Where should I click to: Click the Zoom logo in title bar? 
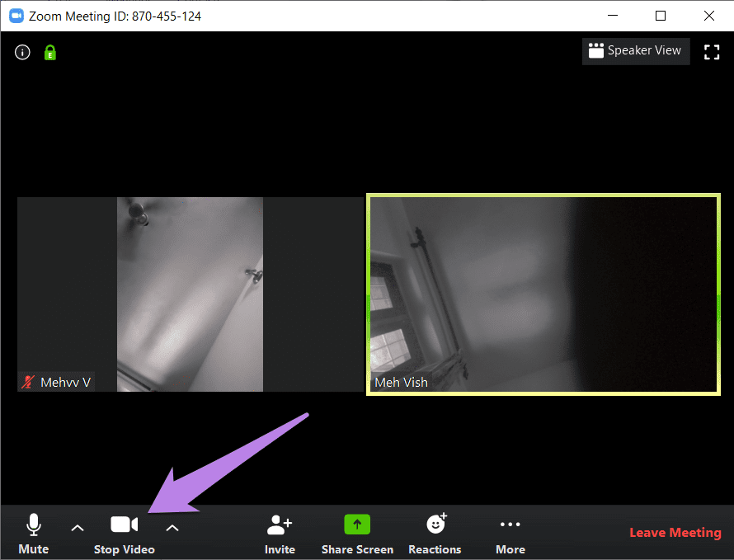16,16
